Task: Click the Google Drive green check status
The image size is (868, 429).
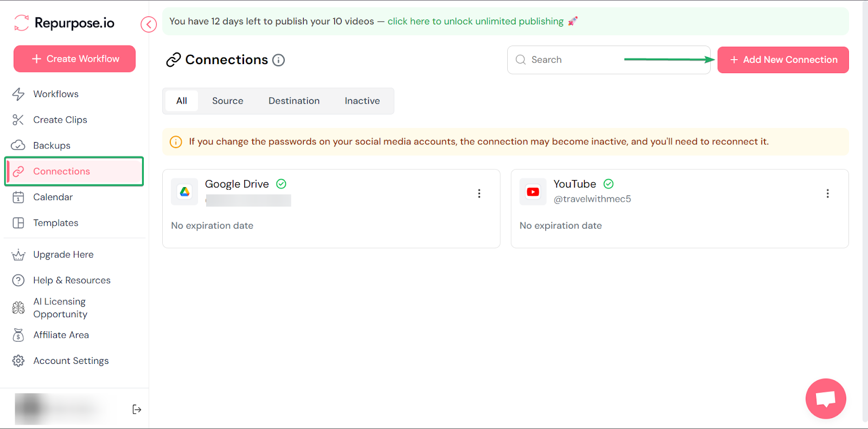Action: [x=281, y=184]
